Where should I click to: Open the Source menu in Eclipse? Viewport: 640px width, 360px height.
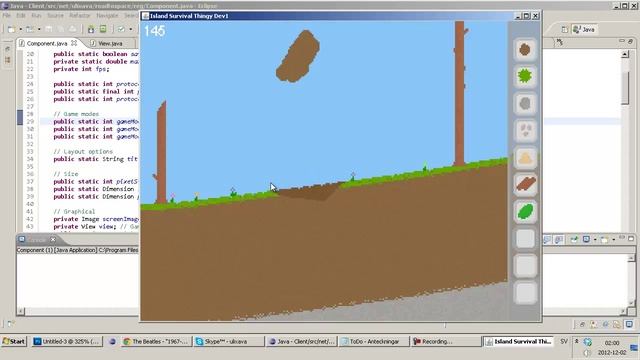tap(55, 16)
